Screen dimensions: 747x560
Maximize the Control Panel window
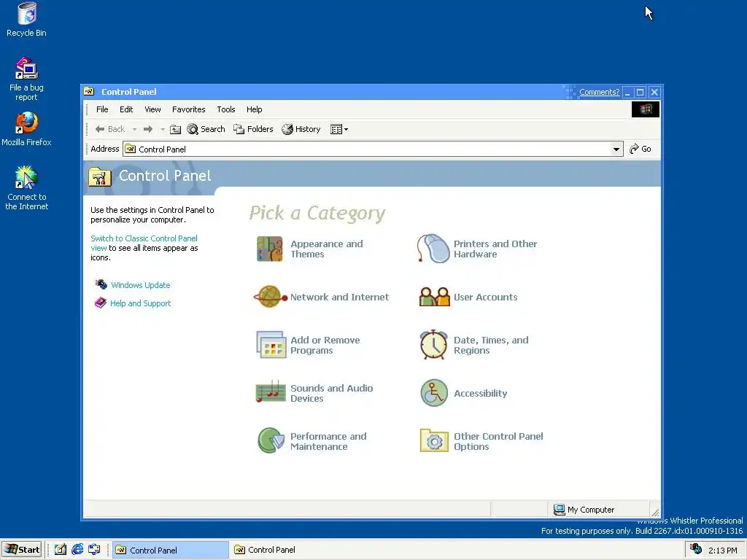[x=640, y=92]
